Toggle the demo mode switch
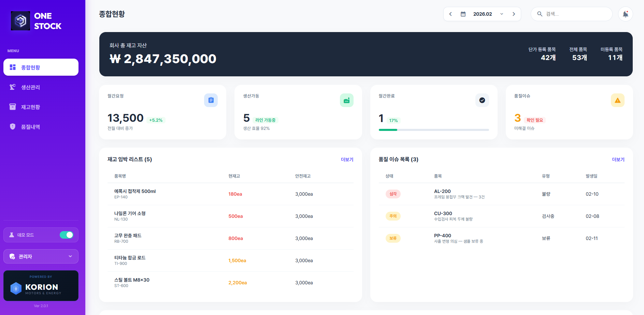 coord(66,235)
